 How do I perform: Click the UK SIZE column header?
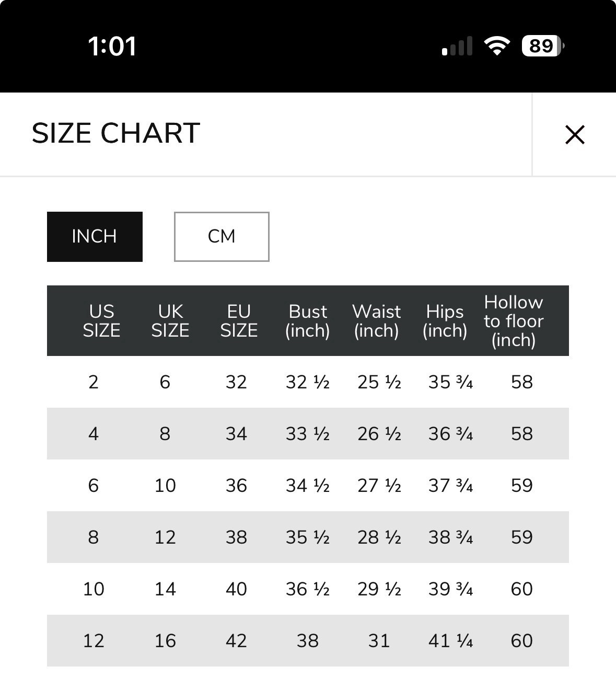click(x=170, y=321)
